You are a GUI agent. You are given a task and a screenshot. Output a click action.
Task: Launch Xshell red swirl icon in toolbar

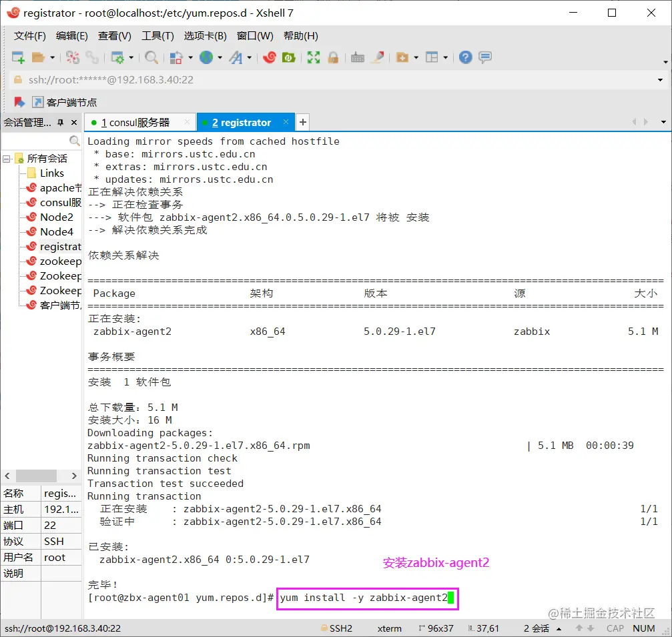(270, 57)
